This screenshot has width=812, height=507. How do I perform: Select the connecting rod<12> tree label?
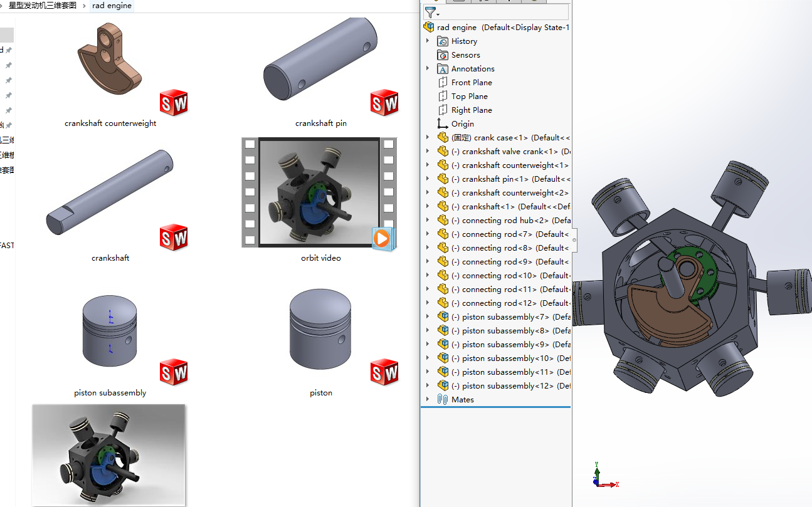pyautogui.click(x=510, y=303)
